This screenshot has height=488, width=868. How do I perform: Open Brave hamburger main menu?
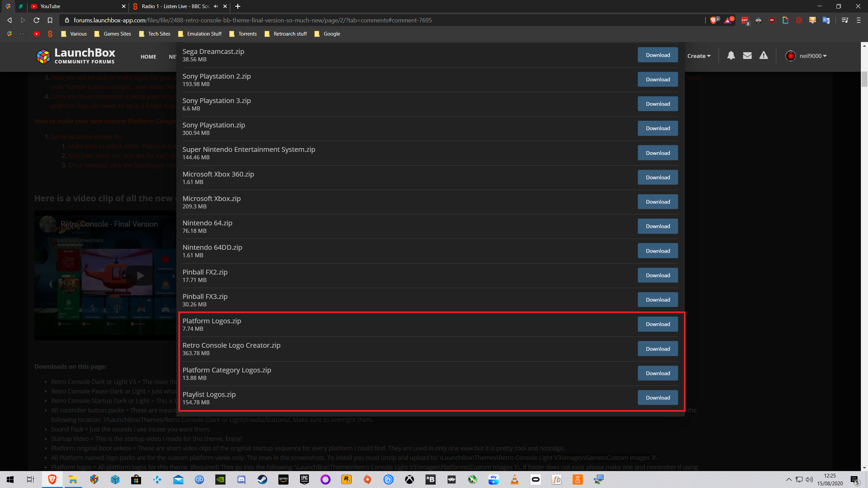pos(859,20)
